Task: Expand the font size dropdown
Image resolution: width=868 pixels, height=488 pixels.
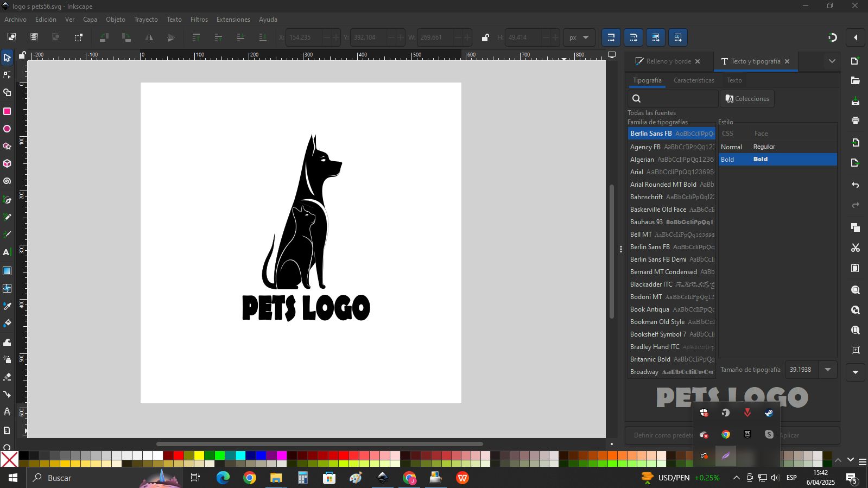Action: (x=828, y=370)
